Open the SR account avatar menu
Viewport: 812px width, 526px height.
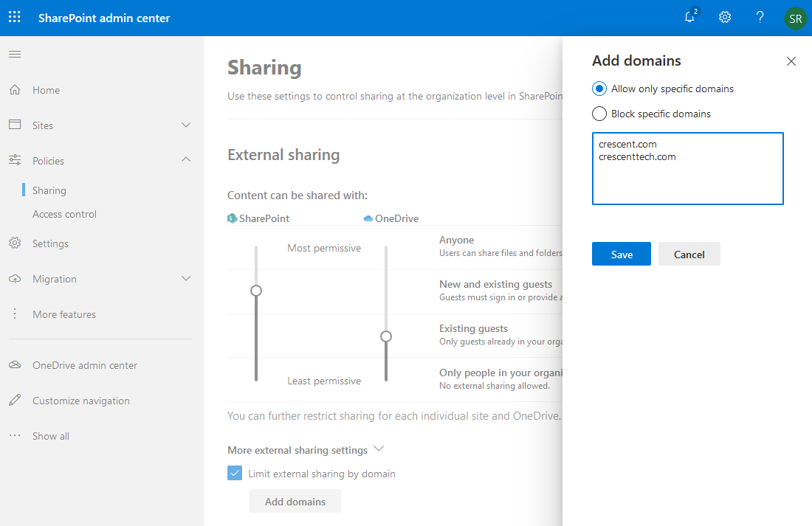[x=795, y=18]
